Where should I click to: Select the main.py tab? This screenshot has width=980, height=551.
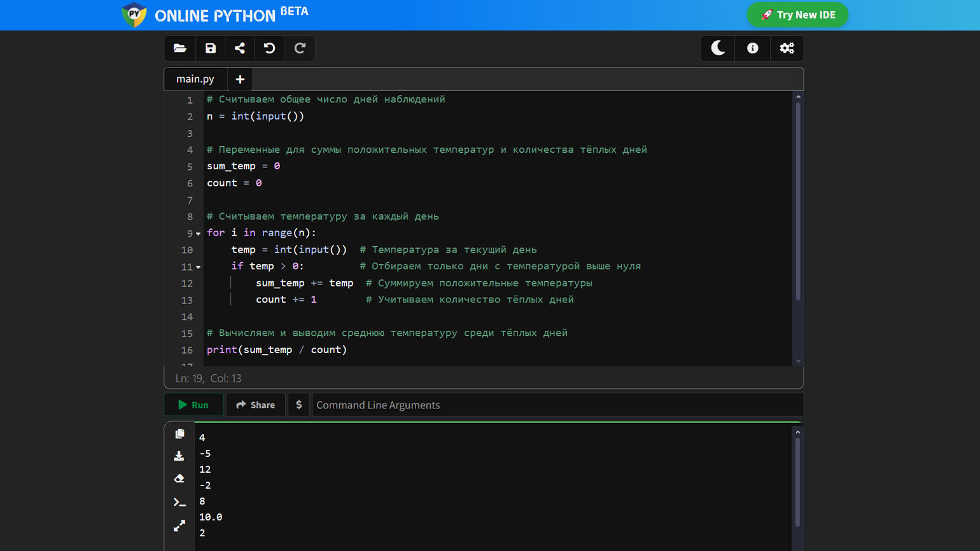point(195,79)
